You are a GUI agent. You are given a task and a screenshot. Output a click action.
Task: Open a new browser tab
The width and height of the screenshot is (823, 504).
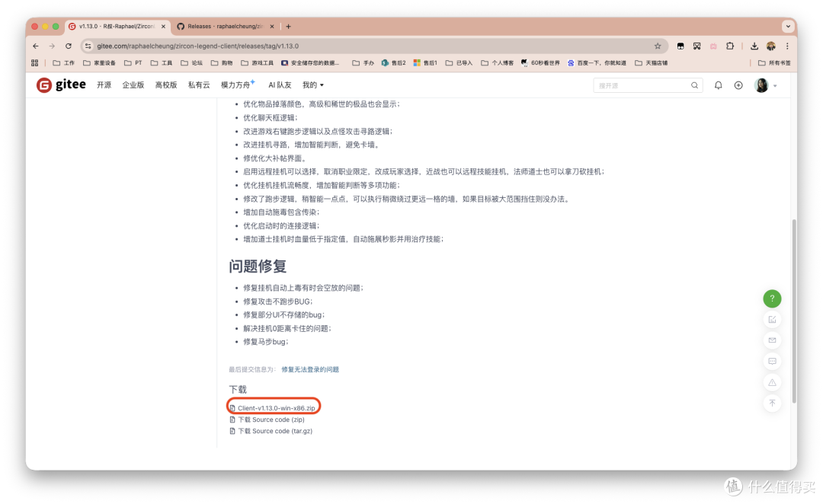(x=288, y=26)
